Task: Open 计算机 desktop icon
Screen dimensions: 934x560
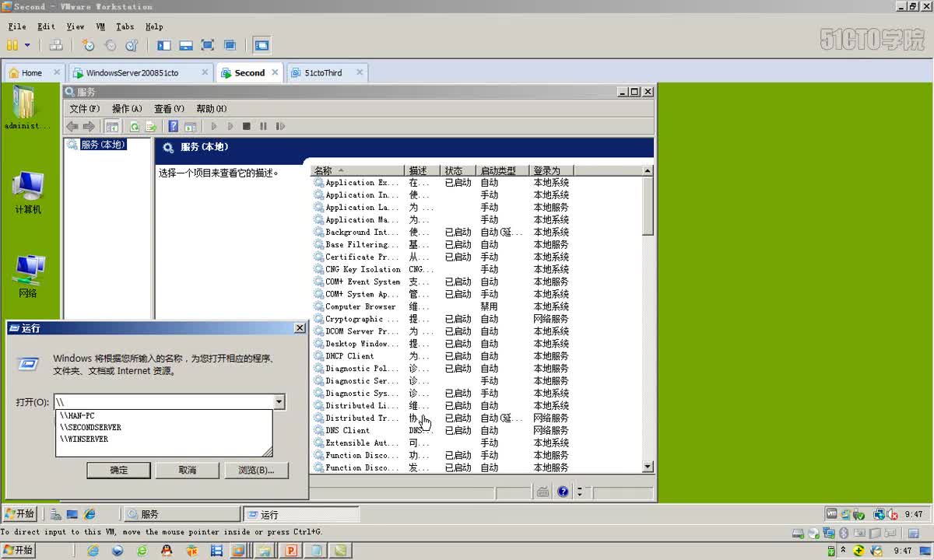Action: [x=28, y=193]
